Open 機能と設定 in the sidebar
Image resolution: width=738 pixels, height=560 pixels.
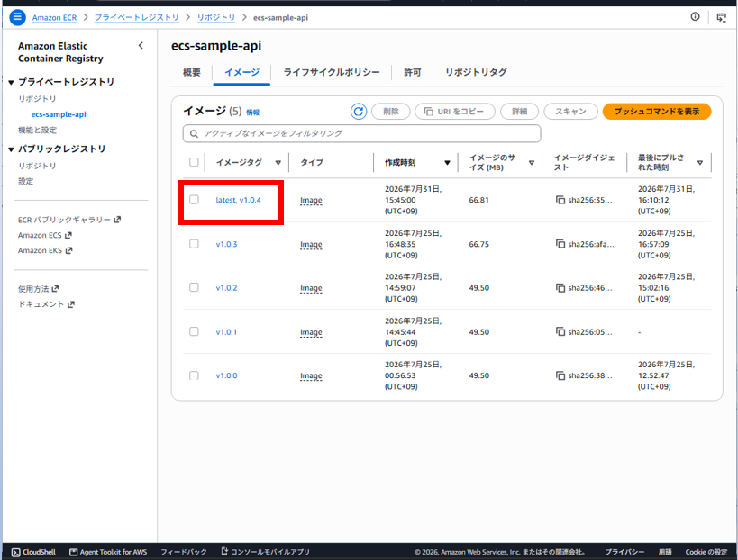click(37, 131)
